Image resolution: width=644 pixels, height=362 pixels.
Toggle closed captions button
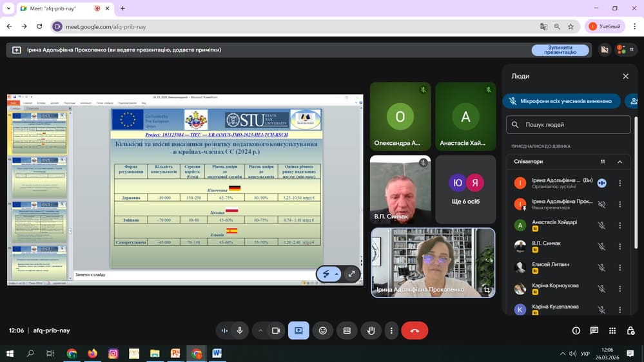tap(347, 330)
